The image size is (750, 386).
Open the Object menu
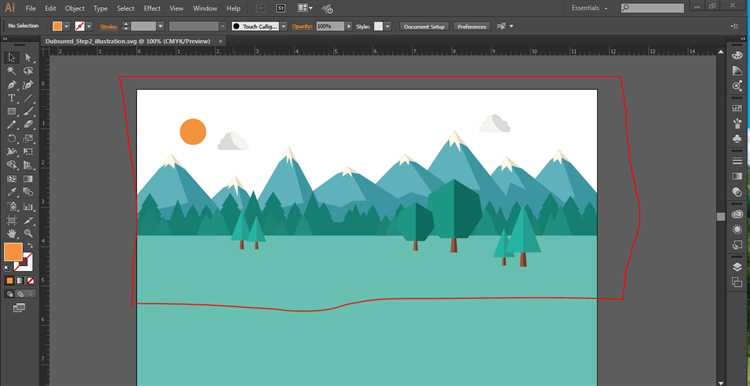click(x=75, y=9)
